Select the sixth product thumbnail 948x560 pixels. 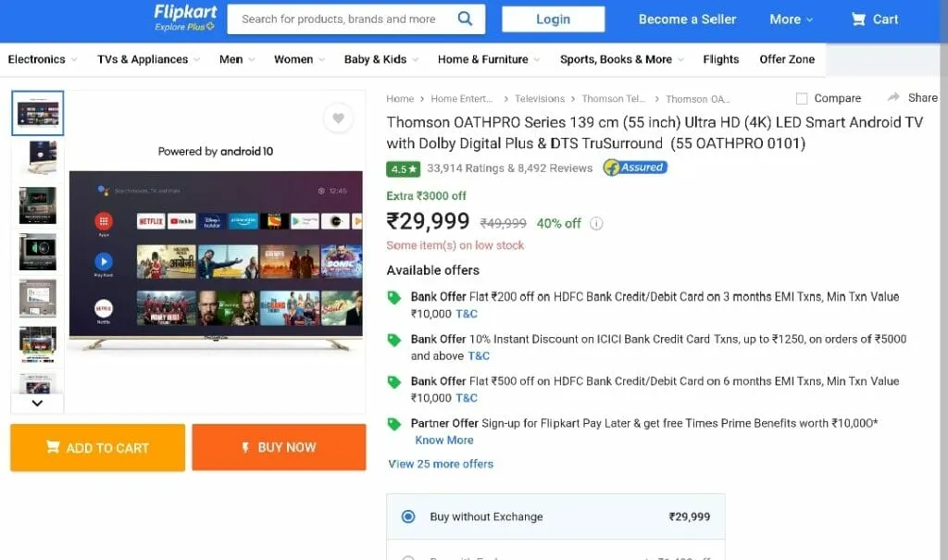(x=37, y=344)
